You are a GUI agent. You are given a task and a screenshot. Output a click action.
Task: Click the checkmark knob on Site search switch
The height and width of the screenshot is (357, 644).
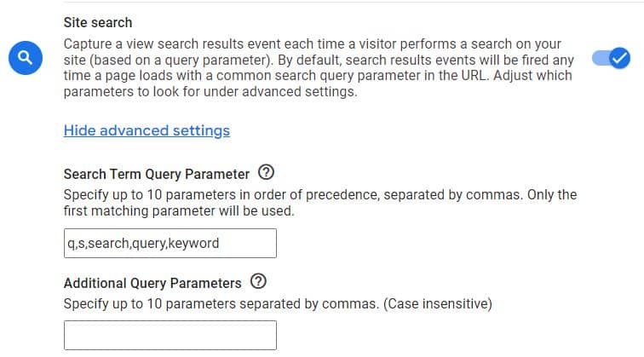click(x=620, y=58)
